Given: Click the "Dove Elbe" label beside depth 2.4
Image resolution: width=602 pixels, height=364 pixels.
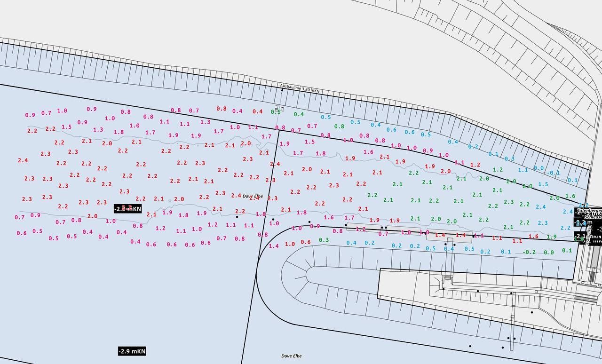Looking at the screenshot, I should [x=253, y=195].
